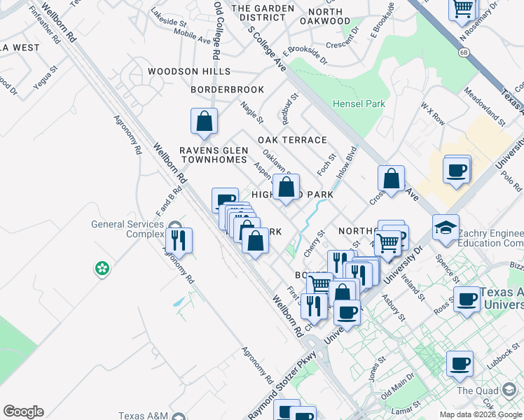Click the Meadowland St label

click(485, 107)
